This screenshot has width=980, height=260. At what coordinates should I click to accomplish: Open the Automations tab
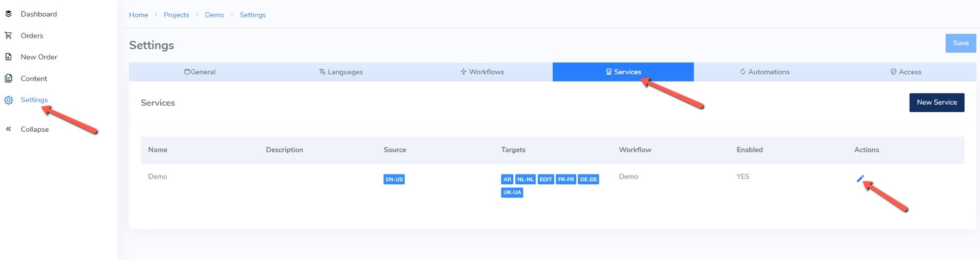click(765, 72)
